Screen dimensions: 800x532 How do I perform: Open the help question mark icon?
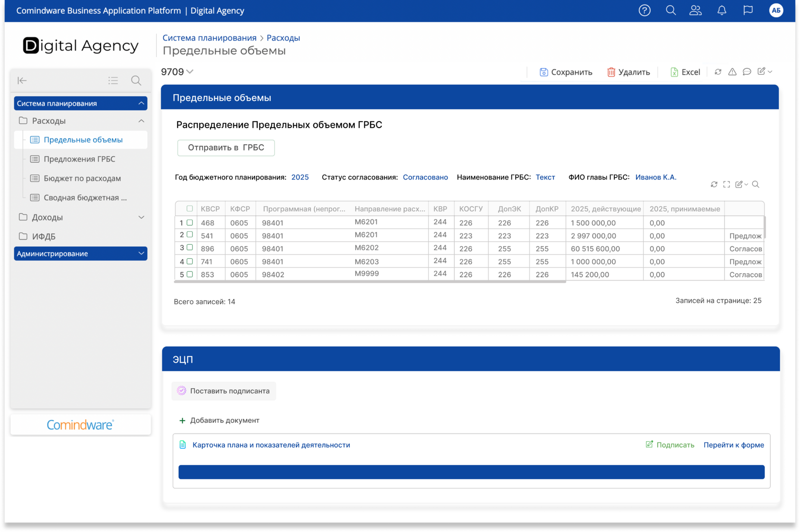(x=644, y=10)
